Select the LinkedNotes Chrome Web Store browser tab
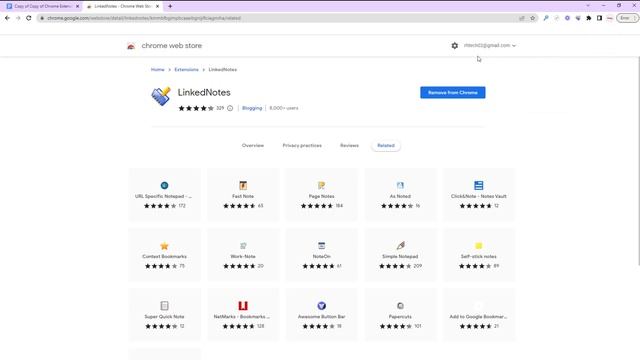This screenshot has width=640, height=360. click(122, 7)
